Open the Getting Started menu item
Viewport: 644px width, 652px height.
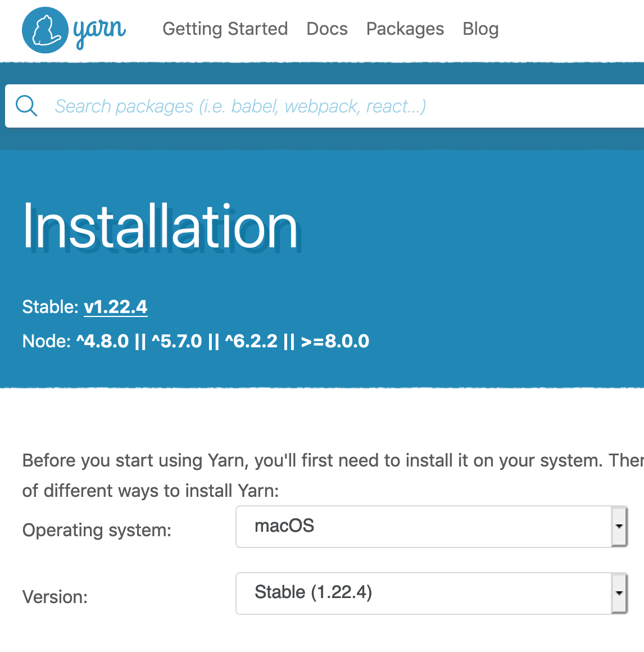[225, 29]
